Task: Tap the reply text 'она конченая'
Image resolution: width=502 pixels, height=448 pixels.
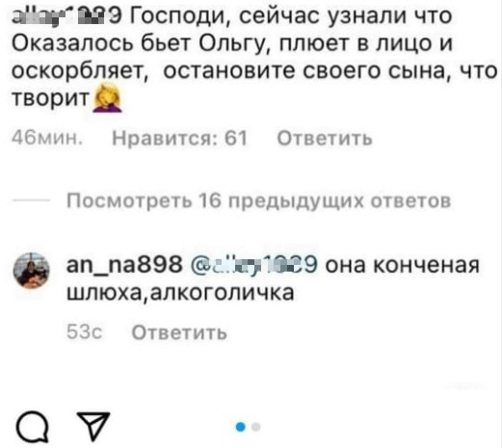Action: point(403,265)
